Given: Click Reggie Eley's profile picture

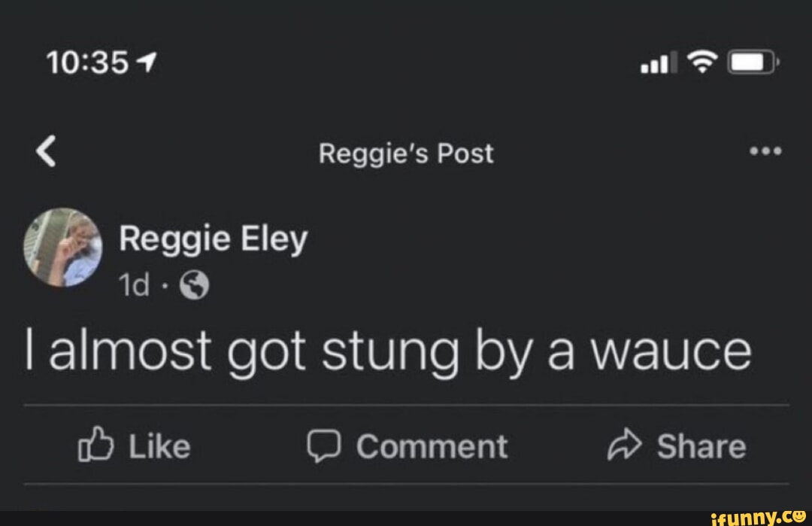Looking at the screenshot, I should point(60,248).
